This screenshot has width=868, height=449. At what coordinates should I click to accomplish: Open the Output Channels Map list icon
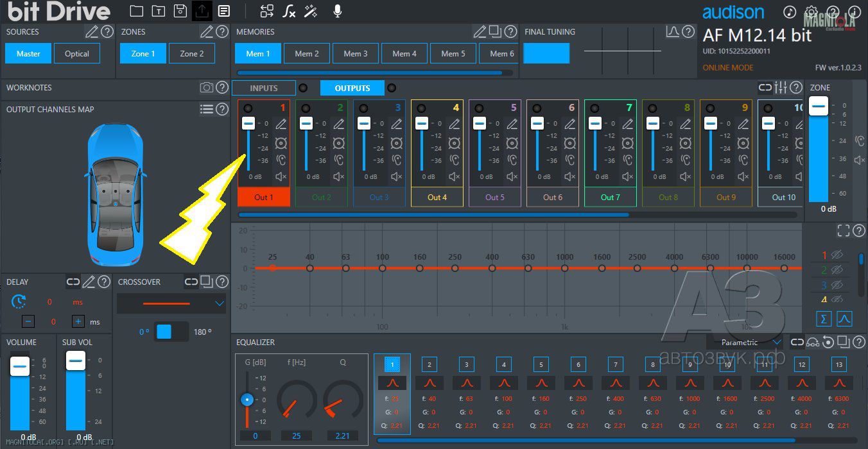pyautogui.click(x=207, y=110)
